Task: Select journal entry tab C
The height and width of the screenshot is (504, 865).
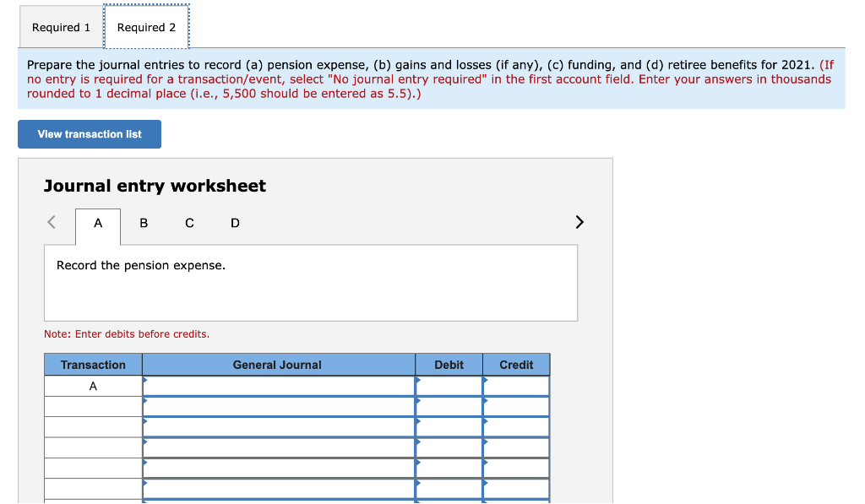Action: [x=189, y=223]
